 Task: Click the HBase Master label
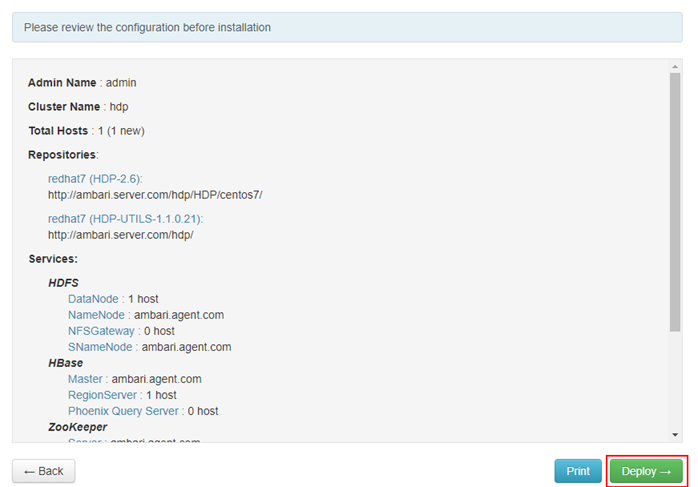tap(85, 379)
